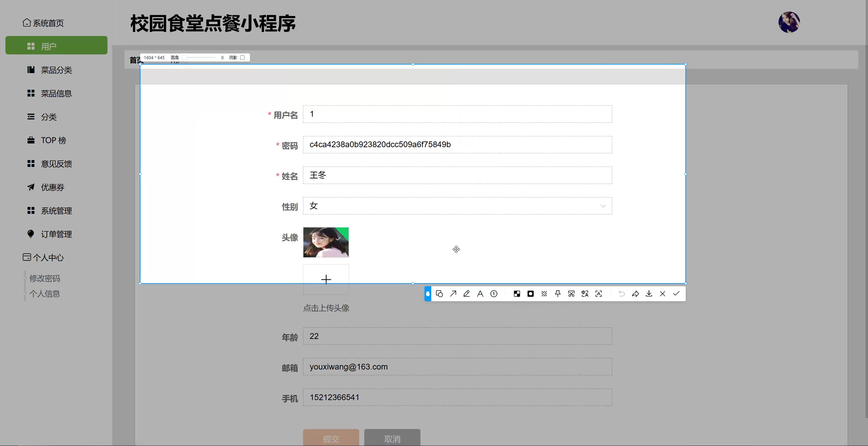Click the 姓名 name input field

pos(457,175)
